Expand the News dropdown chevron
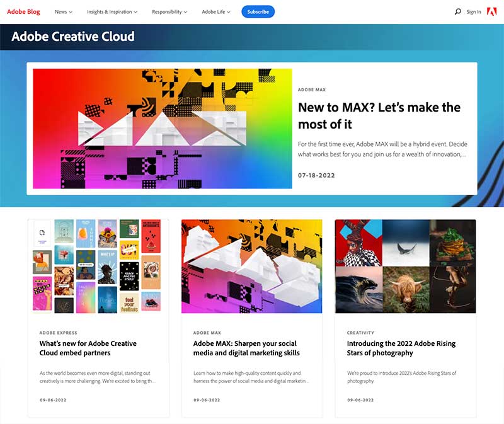 tap(71, 12)
